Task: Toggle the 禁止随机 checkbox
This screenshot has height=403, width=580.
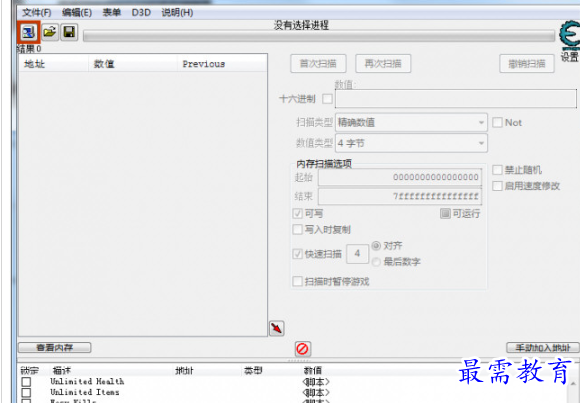Action: (498, 170)
